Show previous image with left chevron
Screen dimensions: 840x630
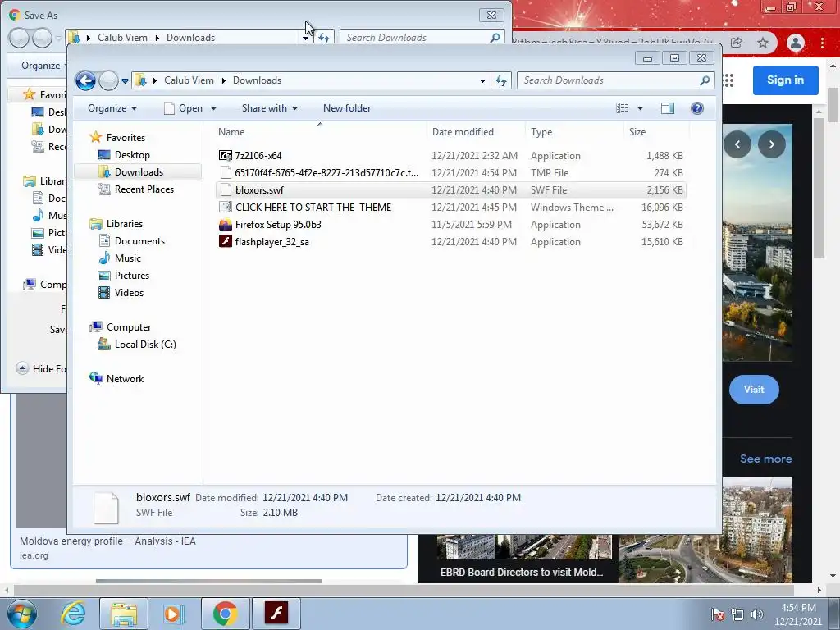737,144
